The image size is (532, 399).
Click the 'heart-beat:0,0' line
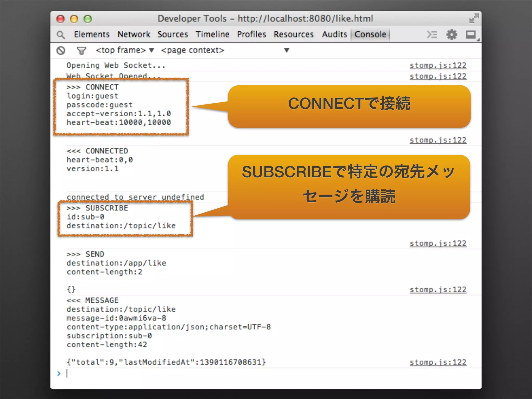[x=99, y=160]
